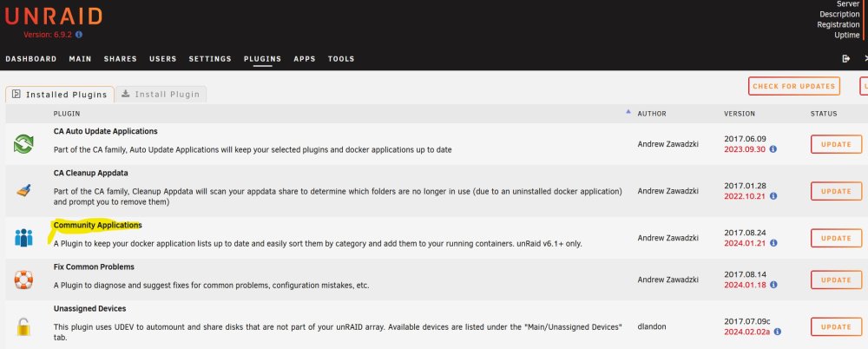Viewport: 868px width, 349px height.
Task: Click info icon beside version 2024.01.18
Action: [773, 285]
